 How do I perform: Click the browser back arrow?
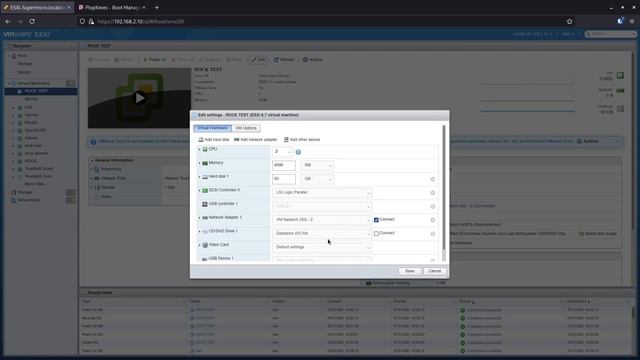8,21
